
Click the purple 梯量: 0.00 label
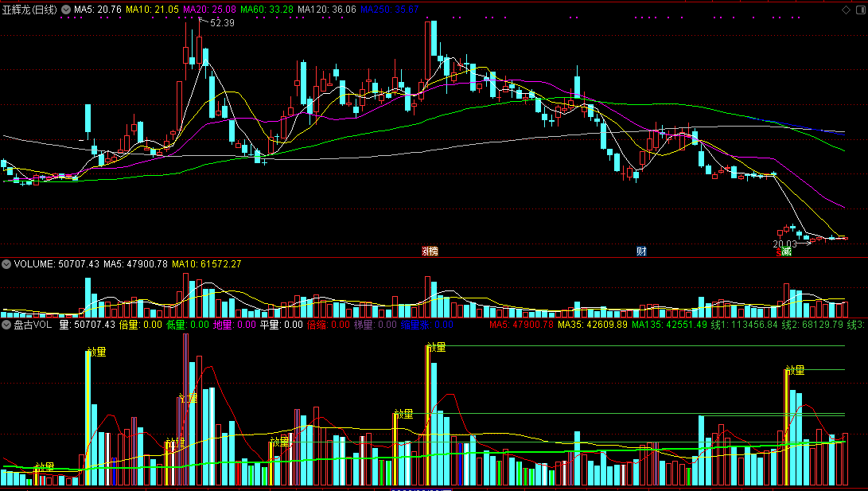(x=376, y=325)
